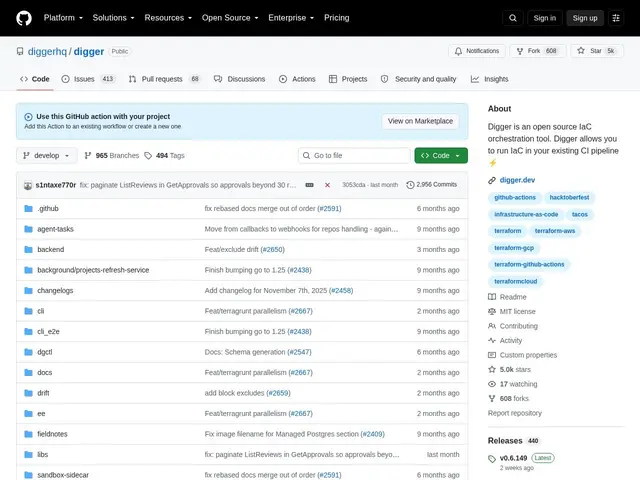Click the Sign up button
The height and width of the screenshot is (480, 640).
coord(584,18)
